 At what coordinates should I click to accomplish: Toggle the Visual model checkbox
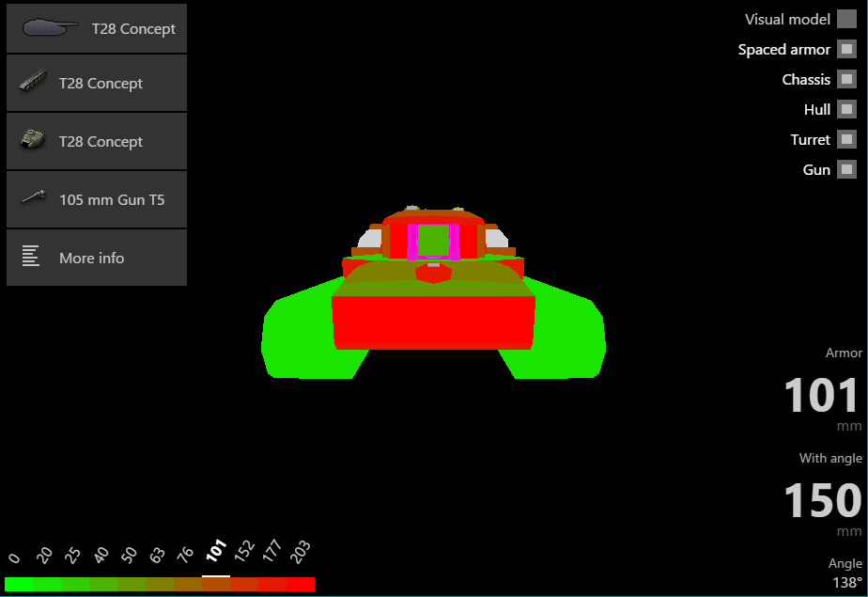click(x=846, y=19)
